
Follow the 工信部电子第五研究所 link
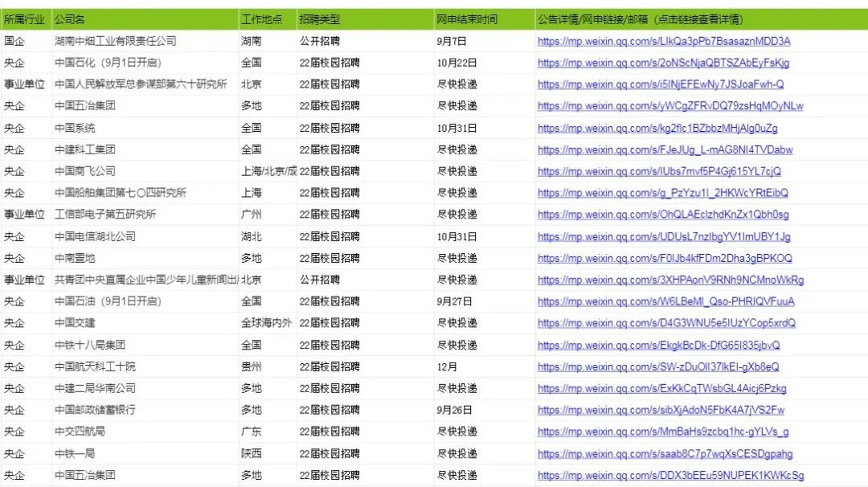pos(663,215)
